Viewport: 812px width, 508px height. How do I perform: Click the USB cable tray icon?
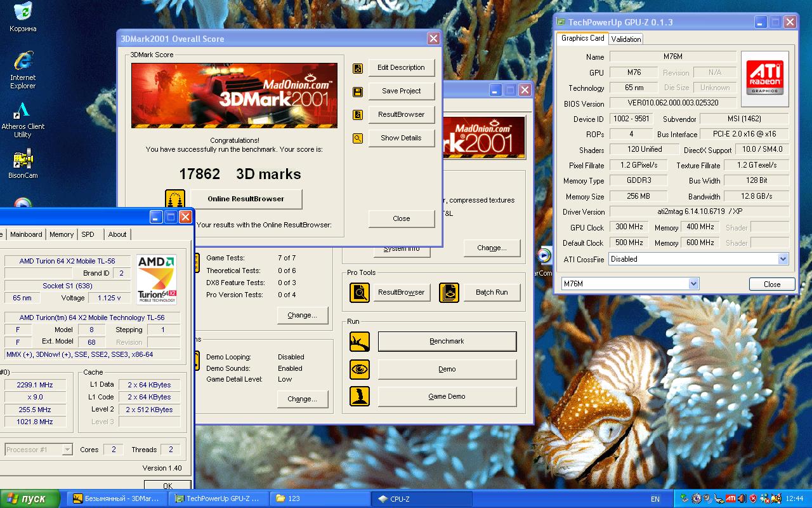pyautogui.click(x=719, y=498)
